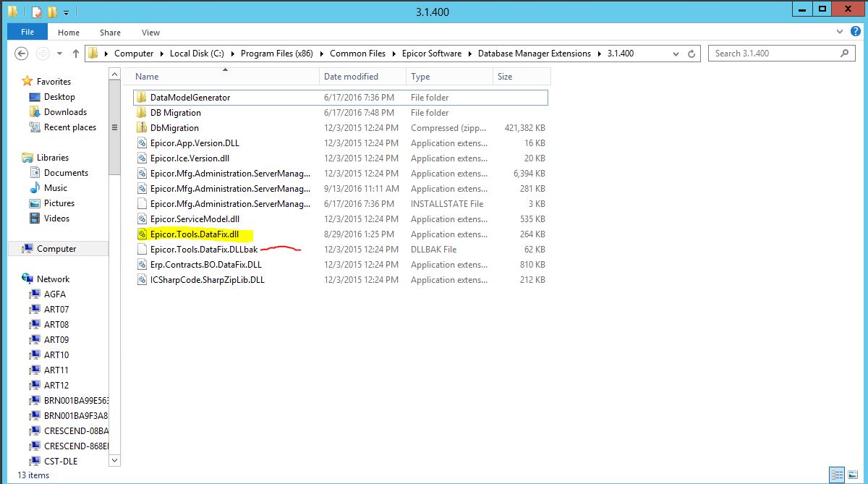Select the Erp.Contracts.BO.DataFix.DLL file name
This screenshot has width=868, height=484.
tap(206, 265)
